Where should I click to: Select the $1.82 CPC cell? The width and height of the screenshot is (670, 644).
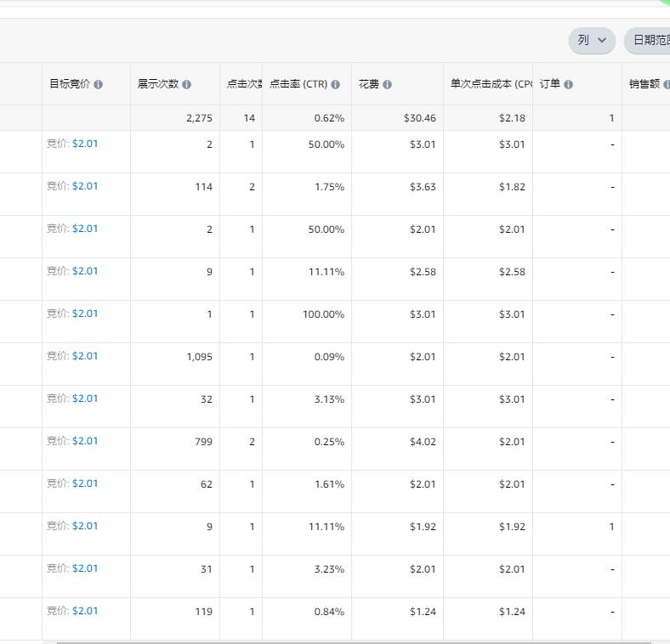[x=512, y=187]
